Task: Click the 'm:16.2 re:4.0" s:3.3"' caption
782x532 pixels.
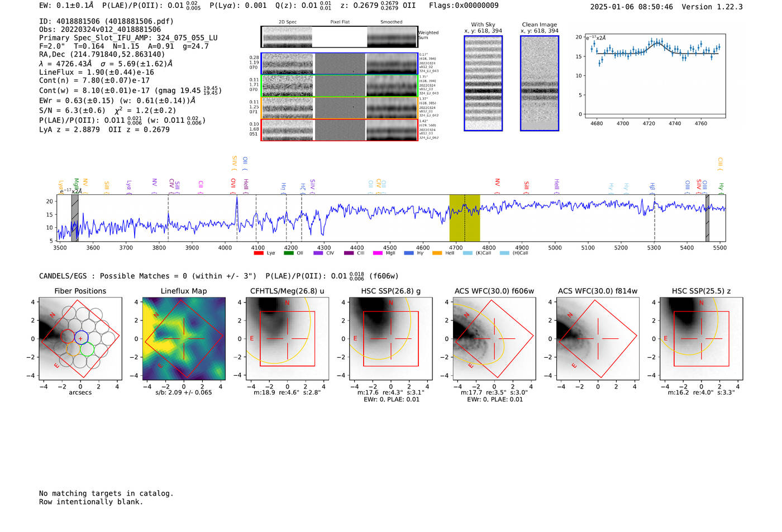Action: [x=701, y=392]
